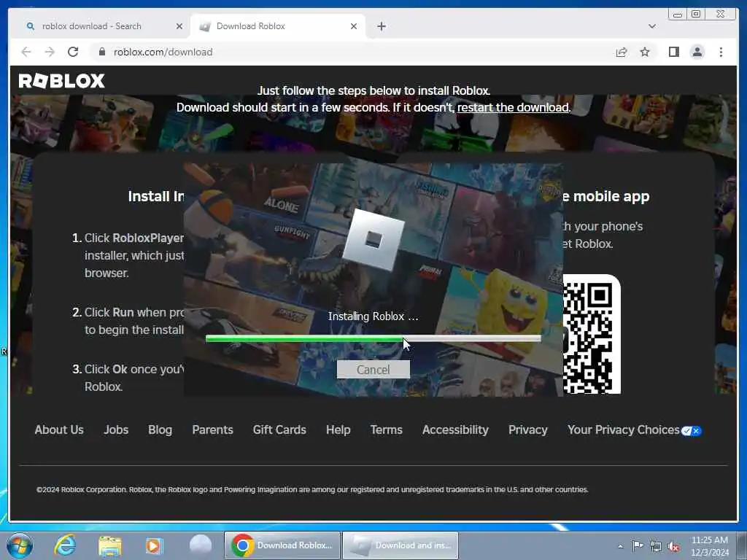
Task: Open the Help footer link
Action: pyautogui.click(x=338, y=429)
